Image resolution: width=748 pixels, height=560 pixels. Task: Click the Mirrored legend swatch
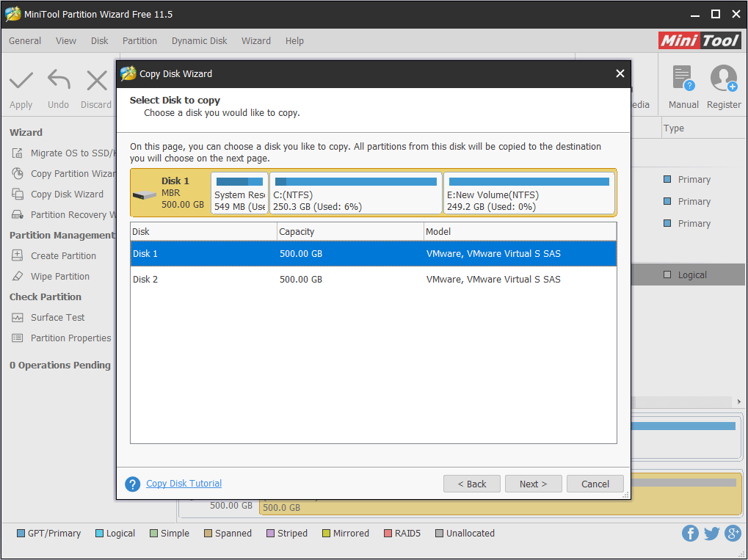pyautogui.click(x=327, y=534)
